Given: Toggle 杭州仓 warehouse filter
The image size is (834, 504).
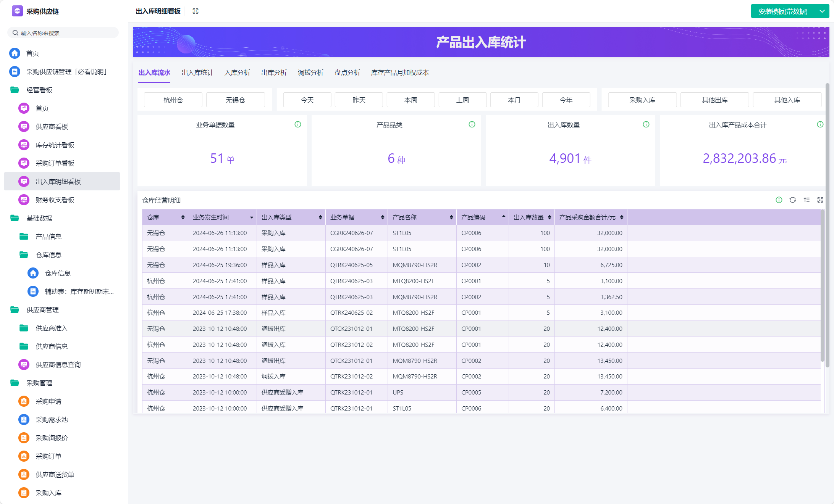Looking at the screenshot, I should [173, 100].
